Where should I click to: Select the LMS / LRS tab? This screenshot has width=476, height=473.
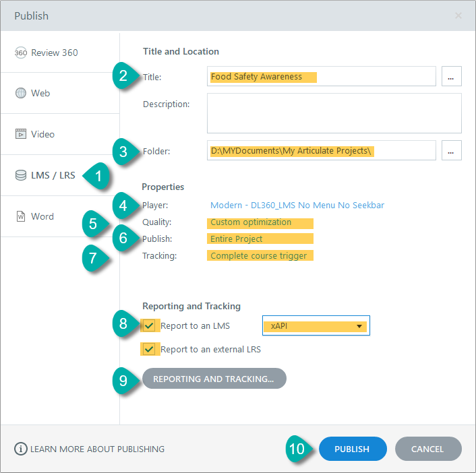click(60, 175)
